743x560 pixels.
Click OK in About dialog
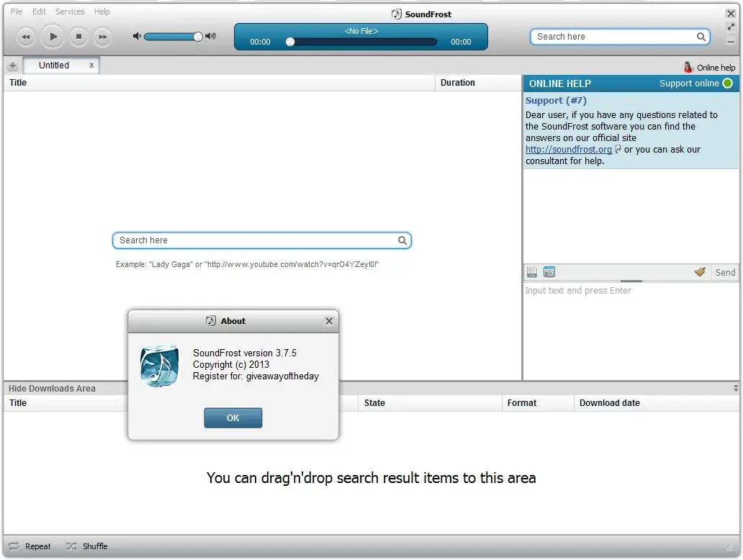(233, 418)
